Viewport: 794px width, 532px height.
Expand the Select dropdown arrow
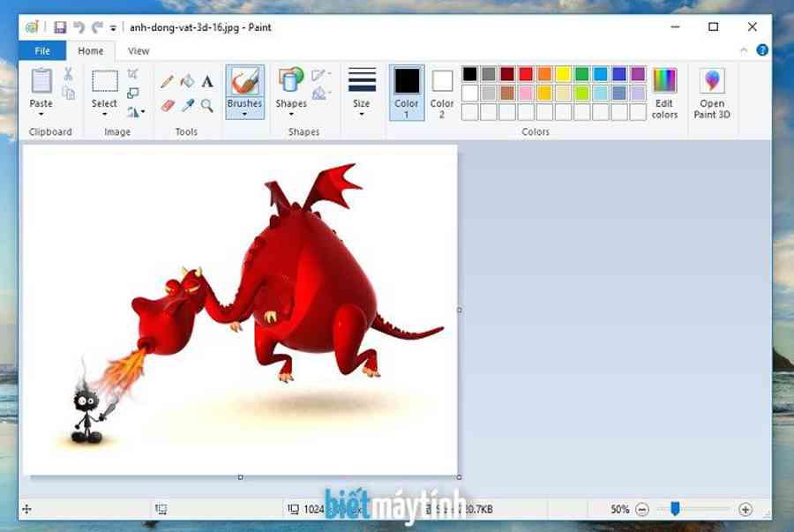point(104,115)
